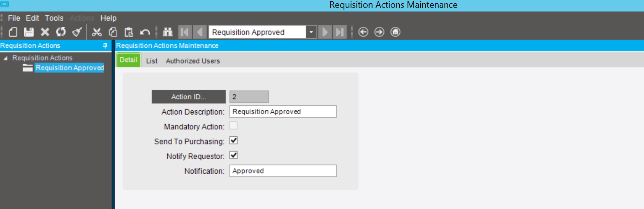Screen dimensions: 644x209
Task: Switch to the Authorized Users tab
Action: (193, 61)
